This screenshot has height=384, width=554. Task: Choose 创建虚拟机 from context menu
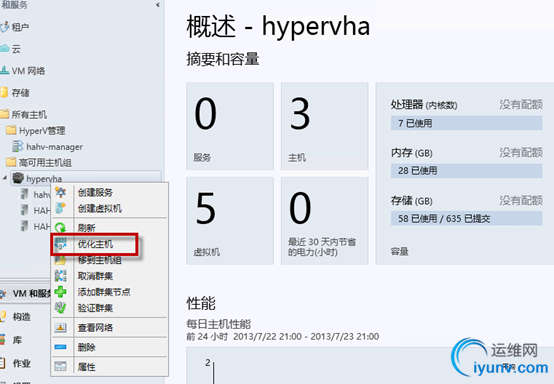(100, 208)
